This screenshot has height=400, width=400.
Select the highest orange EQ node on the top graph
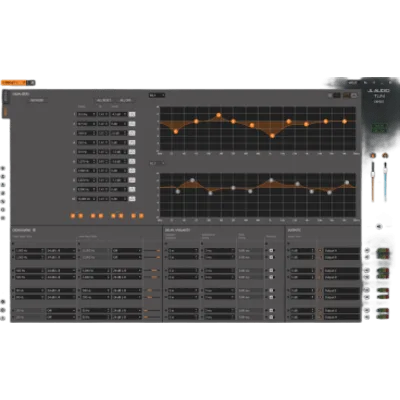pos(219,115)
